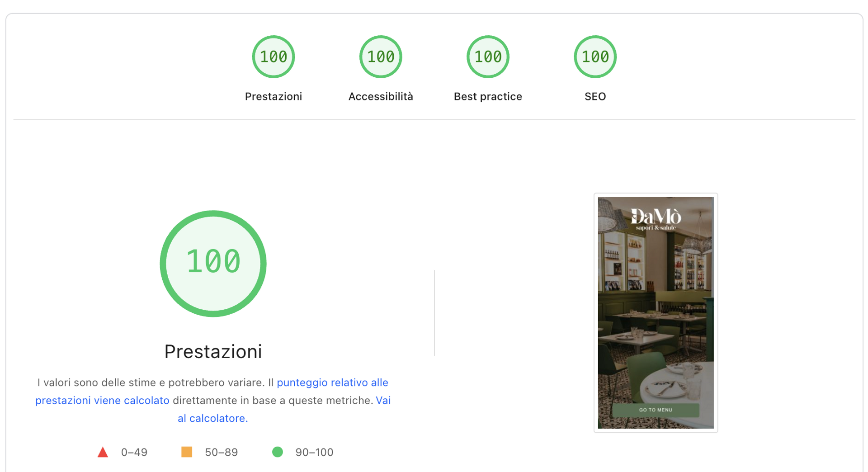
Task: Click the Prestazioni 100 score gauge at top
Action: tap(274, 57)
